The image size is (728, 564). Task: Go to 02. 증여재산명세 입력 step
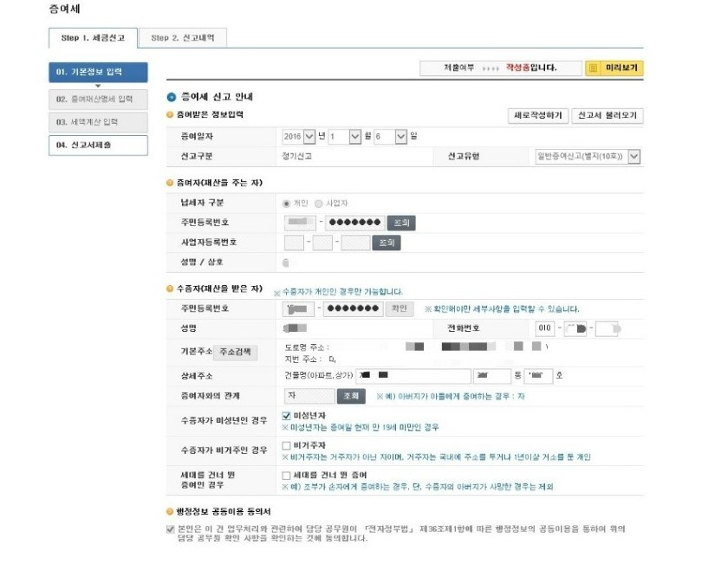tap(98, 100)
